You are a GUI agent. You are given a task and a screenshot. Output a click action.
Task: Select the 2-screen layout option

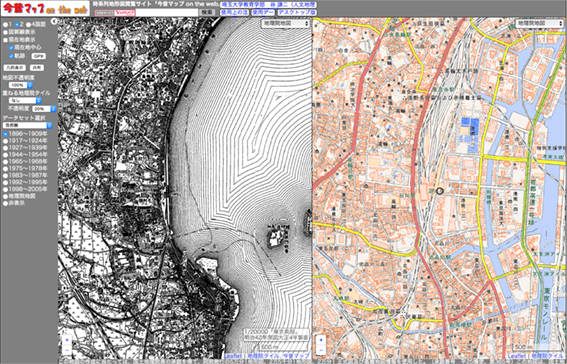coord(17,25)
